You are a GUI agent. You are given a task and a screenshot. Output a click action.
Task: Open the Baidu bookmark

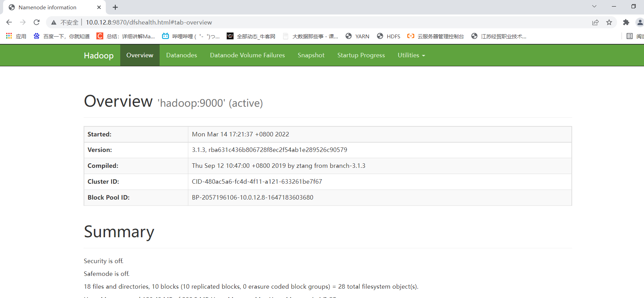pyautogui.click(x=61, y=36)
